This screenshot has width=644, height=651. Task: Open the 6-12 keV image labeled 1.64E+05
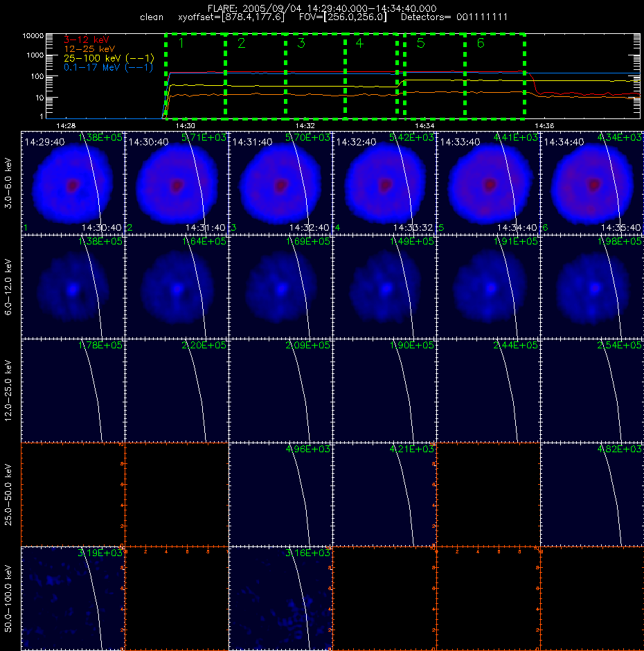click(177, 287)
